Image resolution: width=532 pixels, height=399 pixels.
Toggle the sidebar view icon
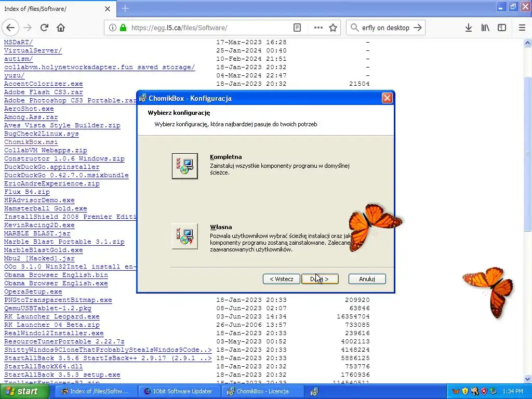[502, 28]
